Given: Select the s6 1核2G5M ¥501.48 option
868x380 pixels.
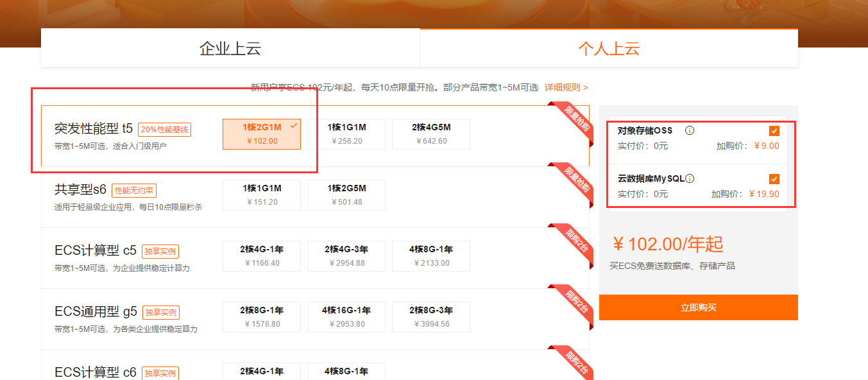Looking at the screenshot, I should pyautogui.click(x=346, y=195).
